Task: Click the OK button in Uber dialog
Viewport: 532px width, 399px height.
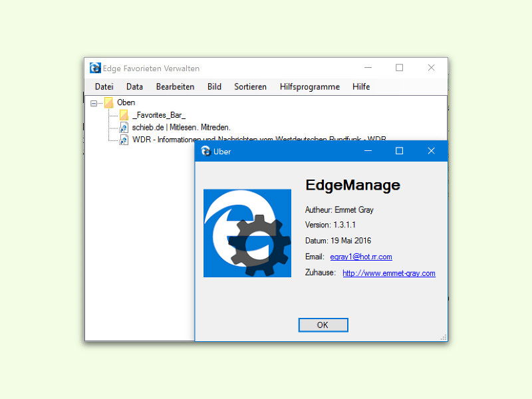Action: tap(323, 325)
